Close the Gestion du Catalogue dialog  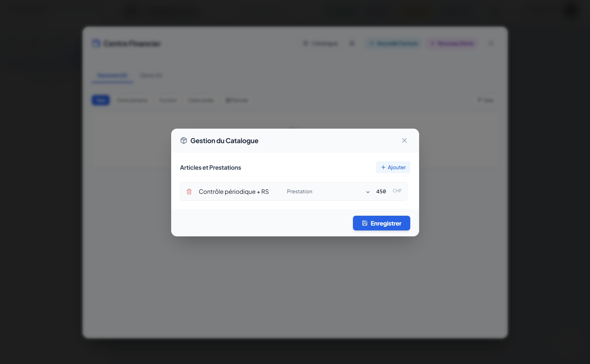(404, 140)
